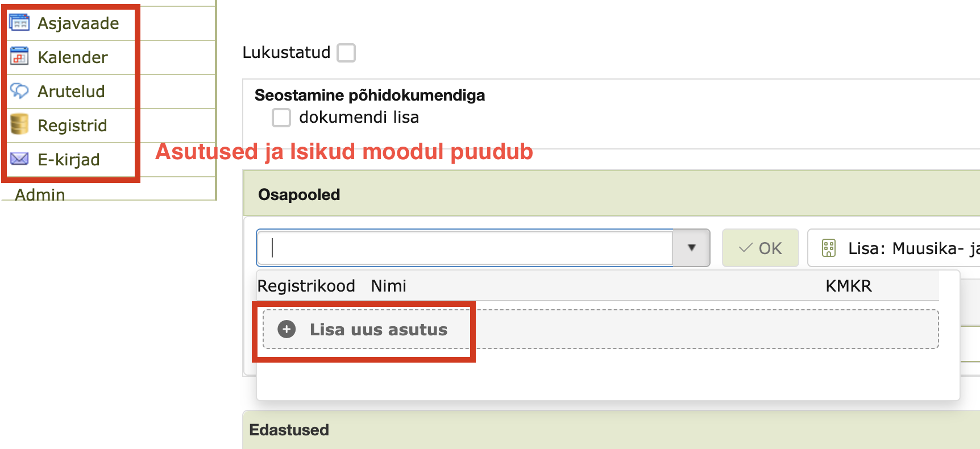The image size is (980, 449).
Task: Open the Asjavaade menu item
Action: click(x=78, y=23)
